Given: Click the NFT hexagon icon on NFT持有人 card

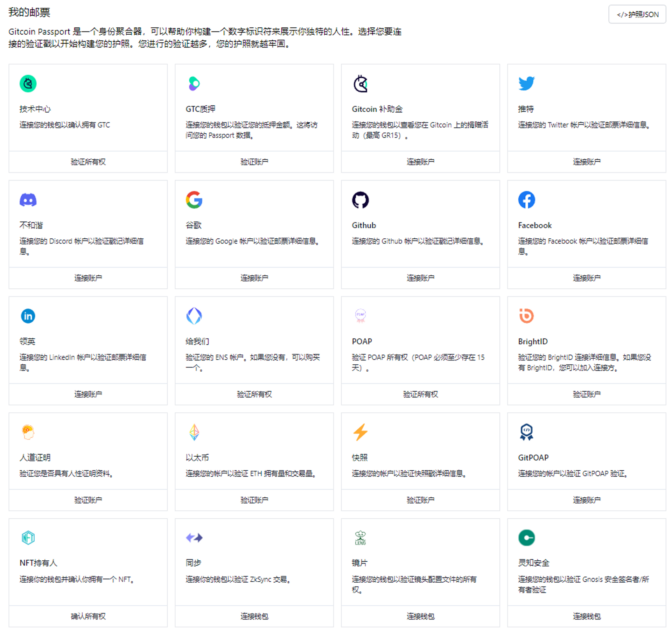Looking at the screenshot, I should [x=28, y=538].
